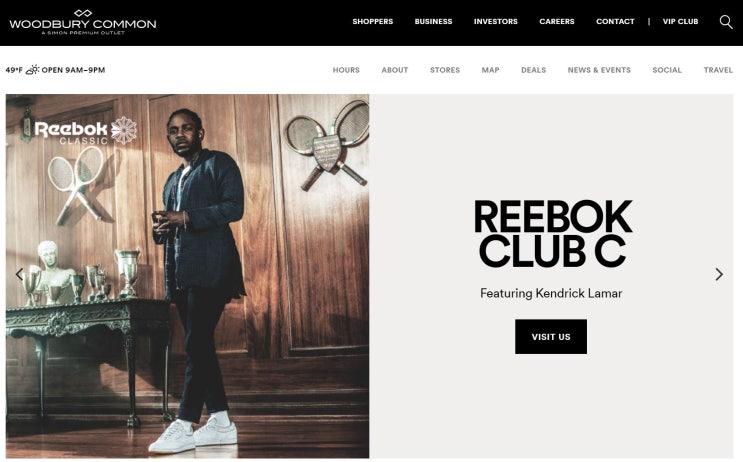This screenshot has width=743, height=462.
Task: Open the search magnifier icon
Action: tap(726, 22)
